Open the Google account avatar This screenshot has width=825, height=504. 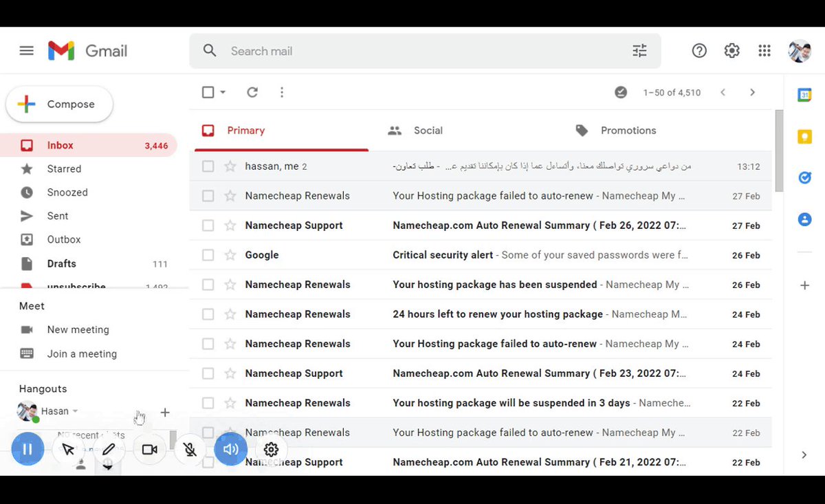tap(800, 51)
